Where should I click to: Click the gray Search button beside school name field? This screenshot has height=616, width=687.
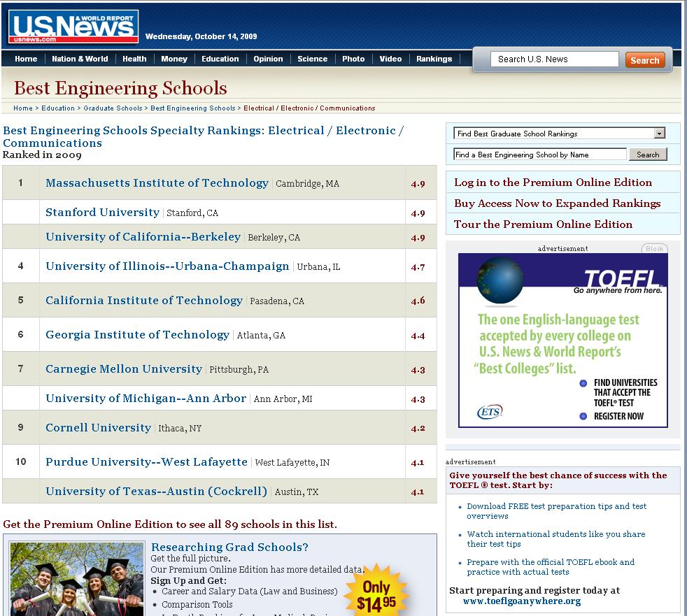[x=648, y=155]
